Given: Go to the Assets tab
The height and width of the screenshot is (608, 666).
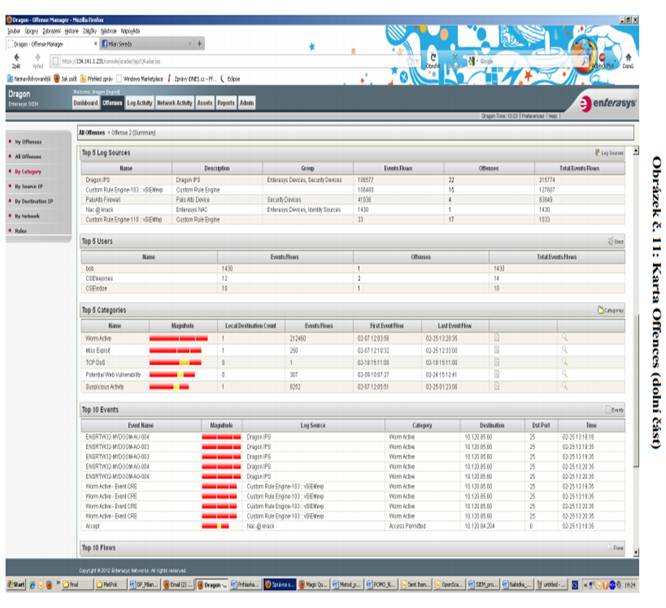Looking at the screenshot, I should pos(205,103).
